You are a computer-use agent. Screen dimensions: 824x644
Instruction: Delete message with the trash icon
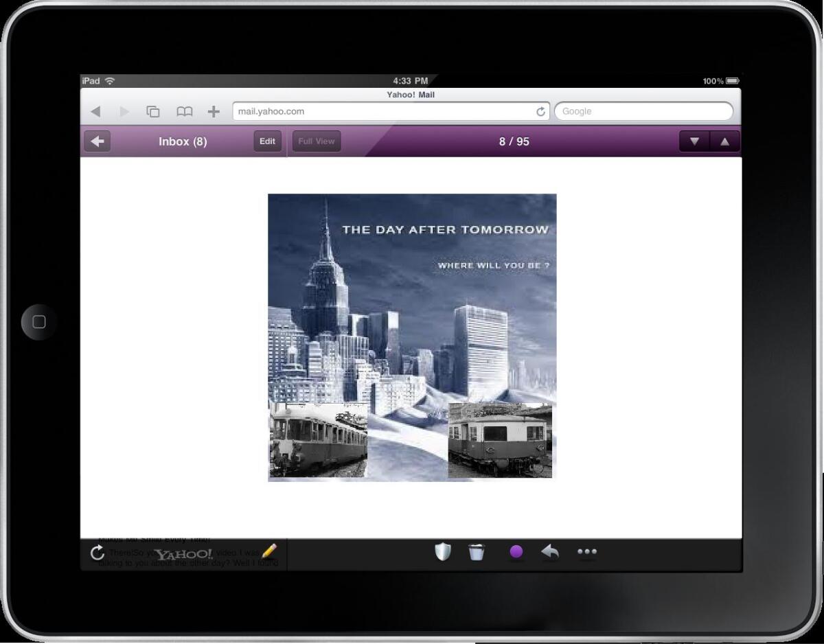[477, 552]
